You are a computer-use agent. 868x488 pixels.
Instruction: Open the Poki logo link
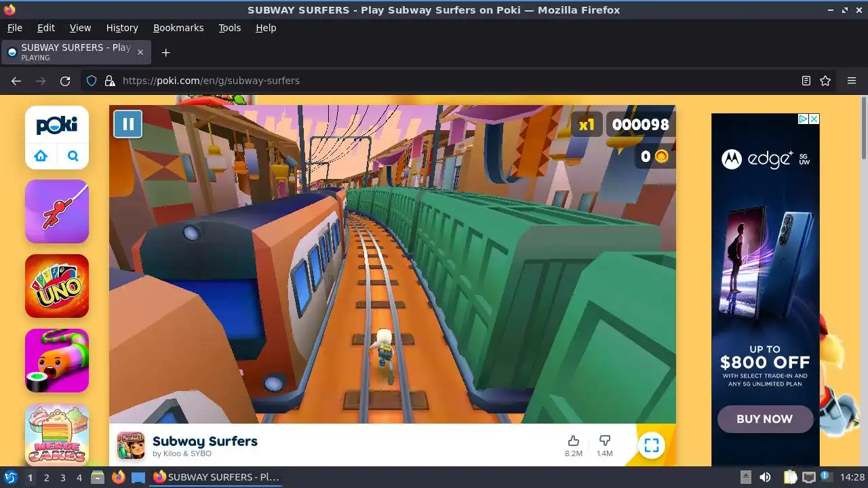point(57,125)
